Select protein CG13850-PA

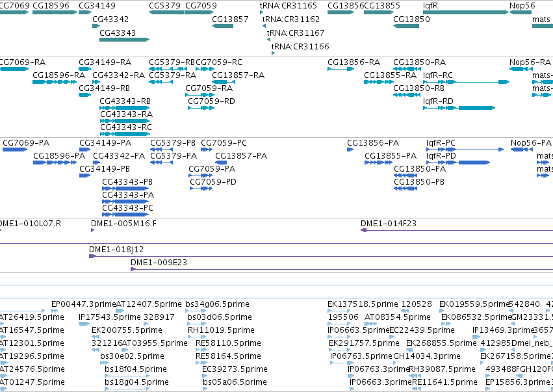coord(420,169)
